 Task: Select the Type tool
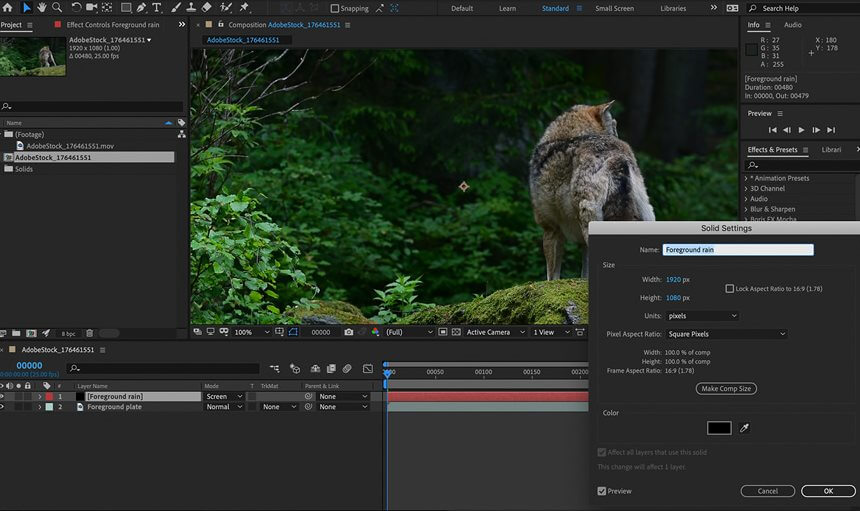coord(157,8)
